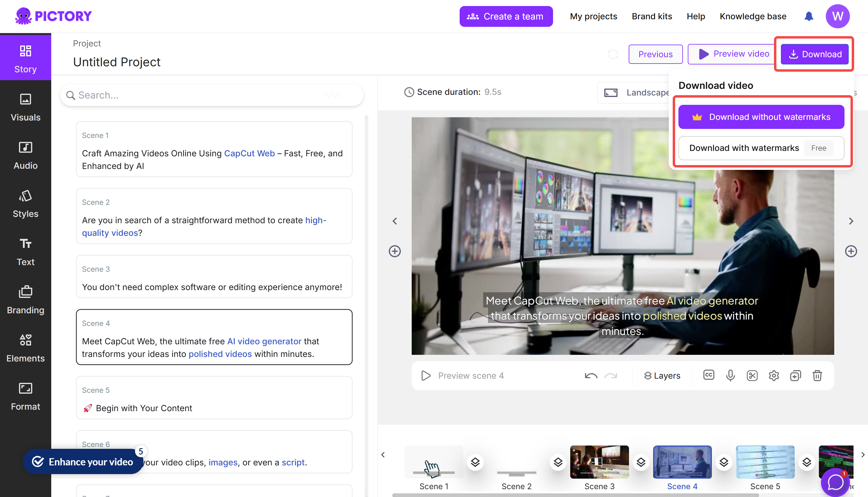The height and width of the screenshot is (497, 868).
Task: Toggle subtitles with the CC icon
Action: (x=708, y=376)
